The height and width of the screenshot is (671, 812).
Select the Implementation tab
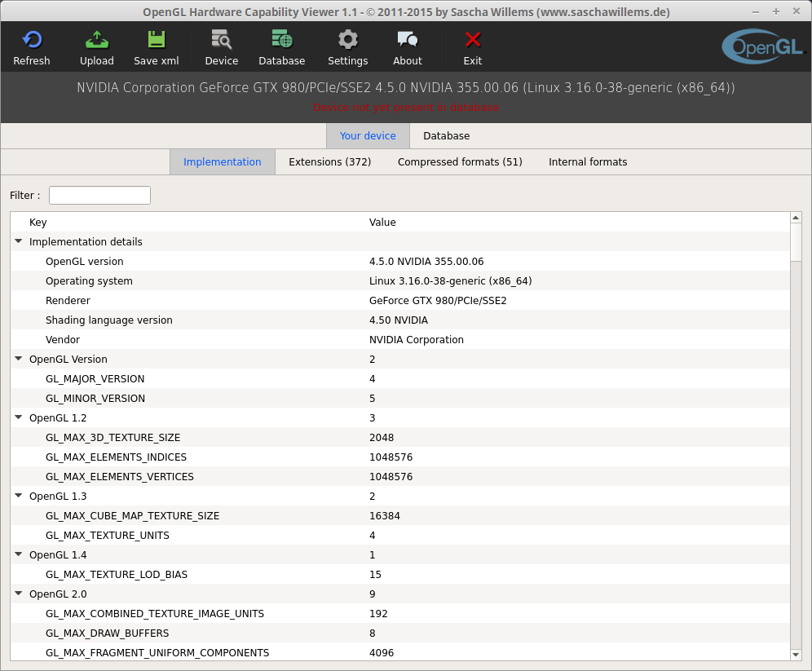[223, 162]
